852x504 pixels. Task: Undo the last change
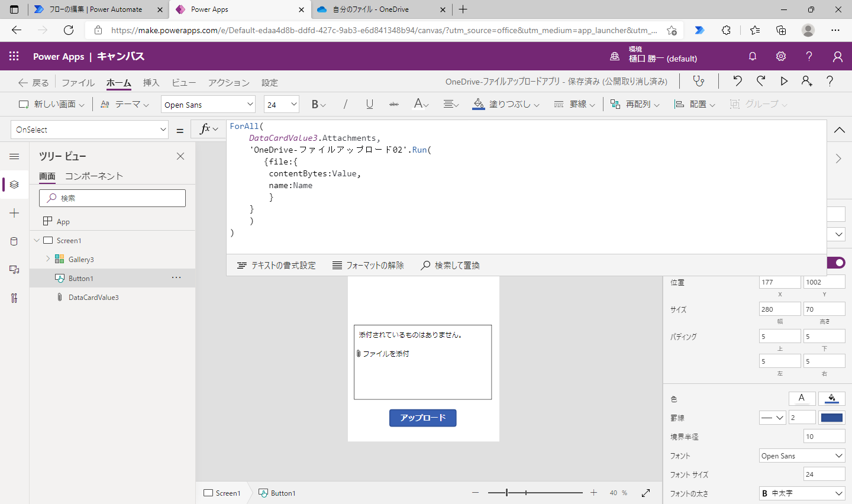point(737,81)
